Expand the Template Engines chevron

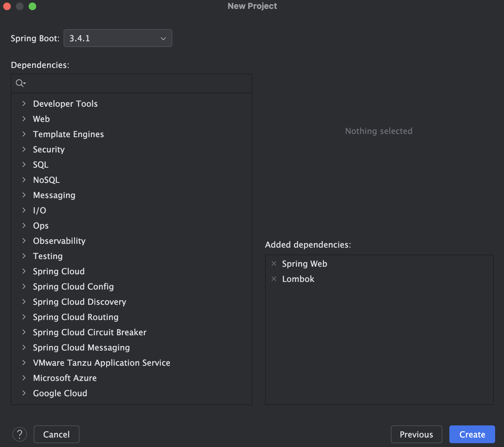click(x=24, y=134)
